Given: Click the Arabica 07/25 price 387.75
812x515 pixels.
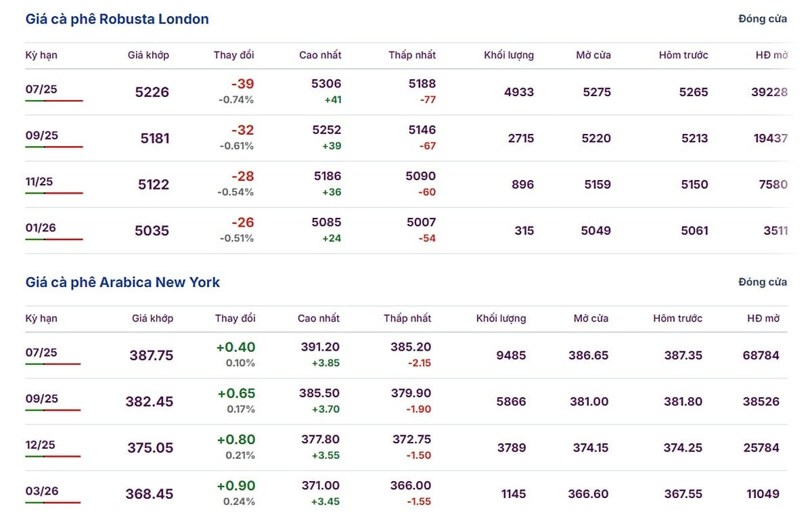Looking at the screenshot, I should point(151,355).
